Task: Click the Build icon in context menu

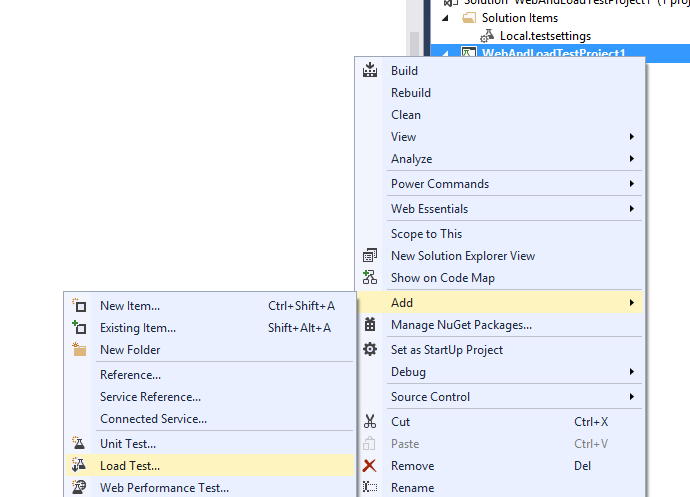Action: click(x=370, y=71)
